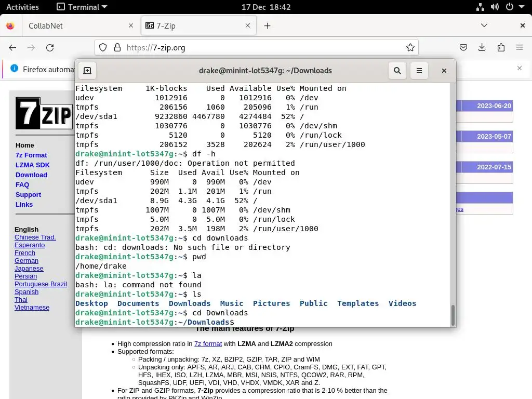Open a new terminal tab with the plus icon
This screenshot has height=399, width=532.
(x=87, y=71)
